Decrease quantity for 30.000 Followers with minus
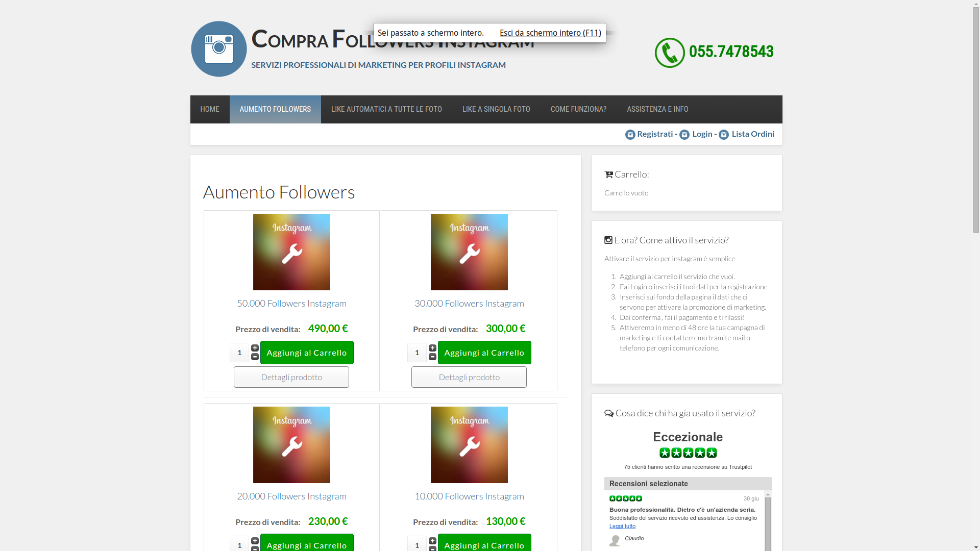The width and height of the screenshot is (980, 551). pos(432,357)
